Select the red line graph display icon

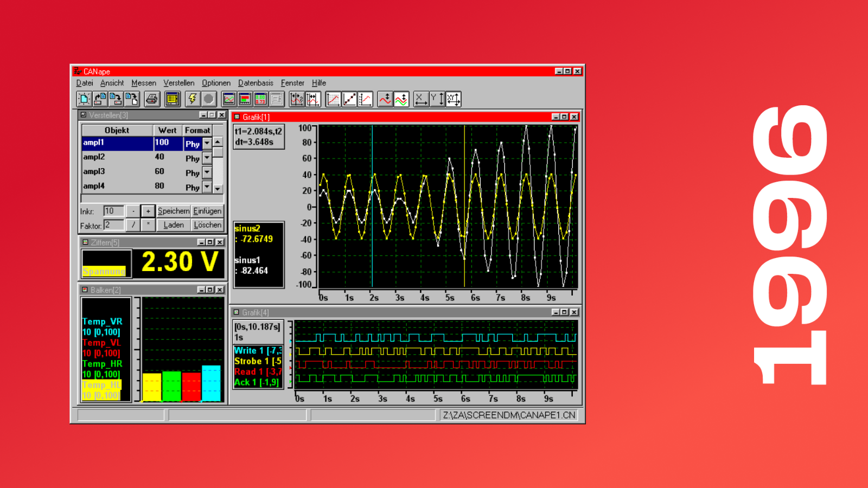coord(365,99)
